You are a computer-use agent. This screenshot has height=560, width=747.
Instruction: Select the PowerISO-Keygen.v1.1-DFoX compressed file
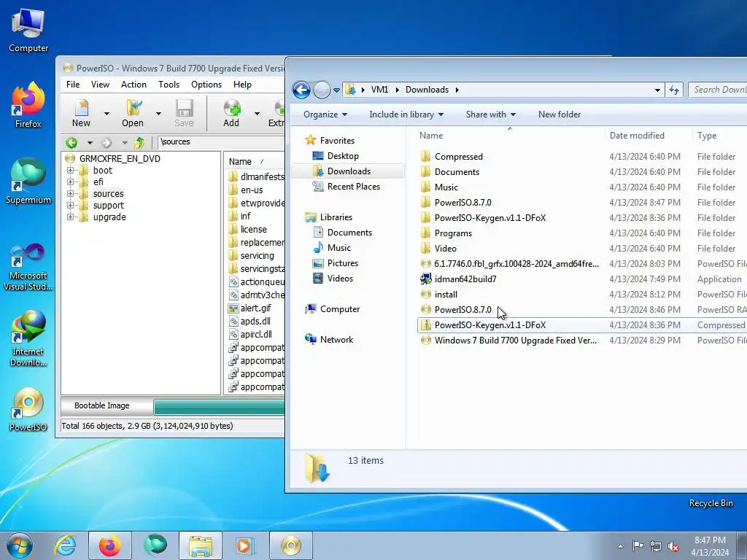(581, 325)
